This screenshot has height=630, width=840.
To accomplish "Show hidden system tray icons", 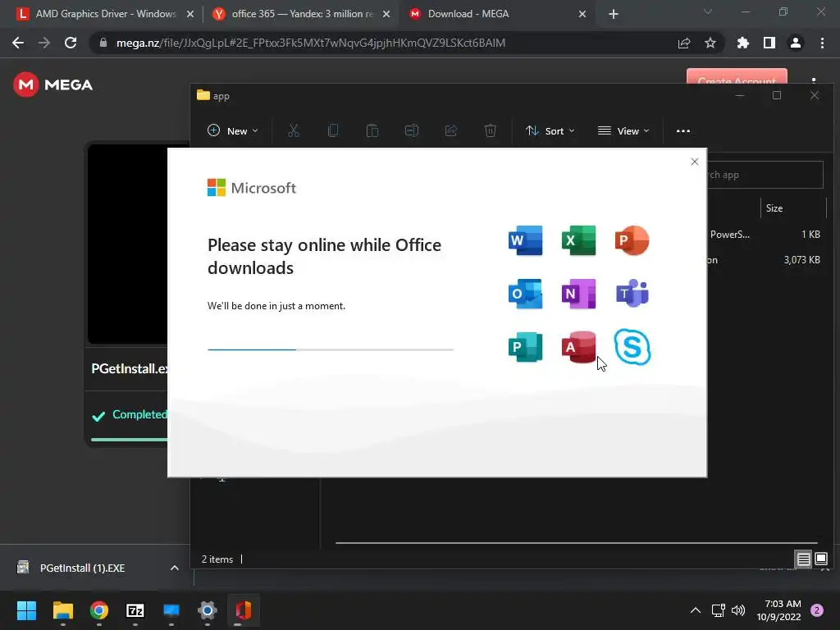I will (x=695, y=610).
